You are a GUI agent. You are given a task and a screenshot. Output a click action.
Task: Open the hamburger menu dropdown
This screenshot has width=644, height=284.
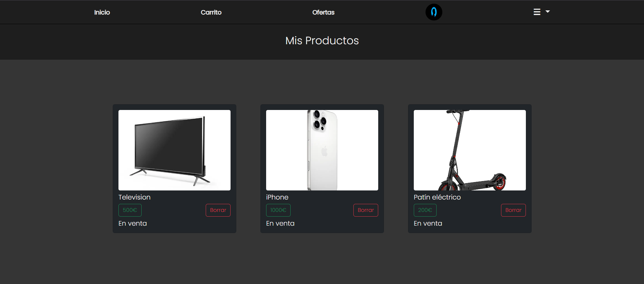(541, 12)
